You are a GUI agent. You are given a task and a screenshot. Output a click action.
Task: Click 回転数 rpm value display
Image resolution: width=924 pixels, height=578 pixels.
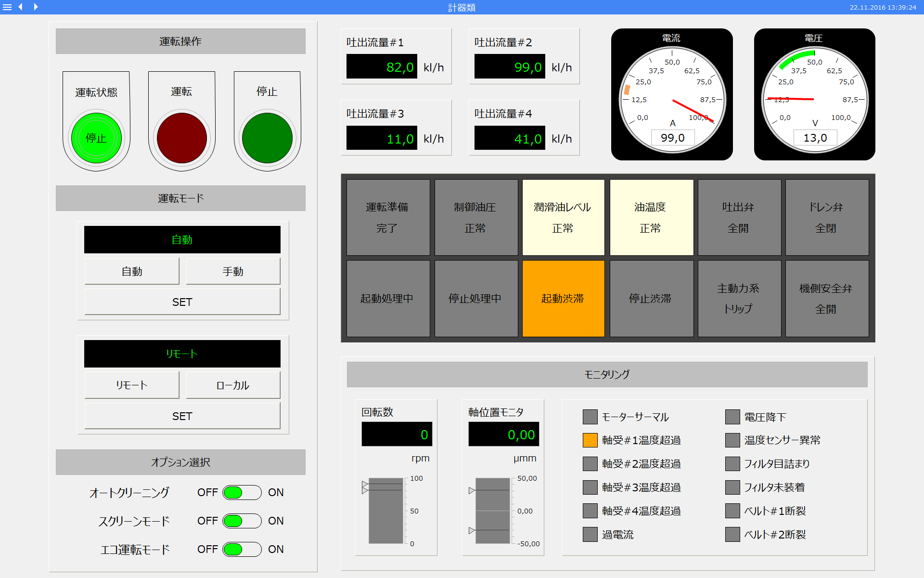[397, 434]
